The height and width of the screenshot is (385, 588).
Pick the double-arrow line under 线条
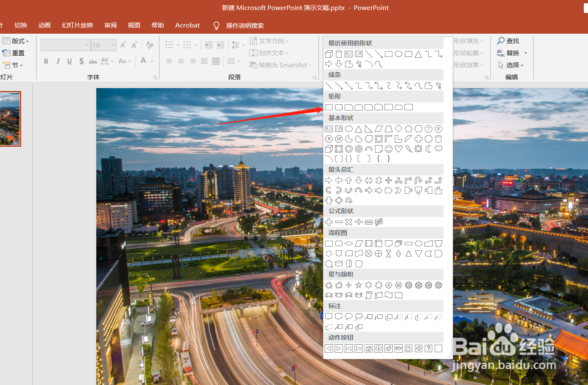click(x=349, y=86)
